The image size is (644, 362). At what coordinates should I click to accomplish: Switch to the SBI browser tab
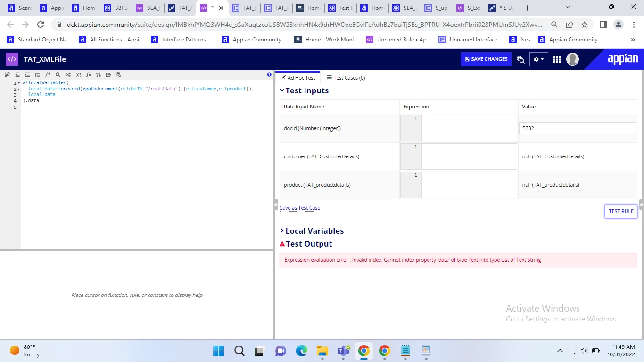pos(116,8)
